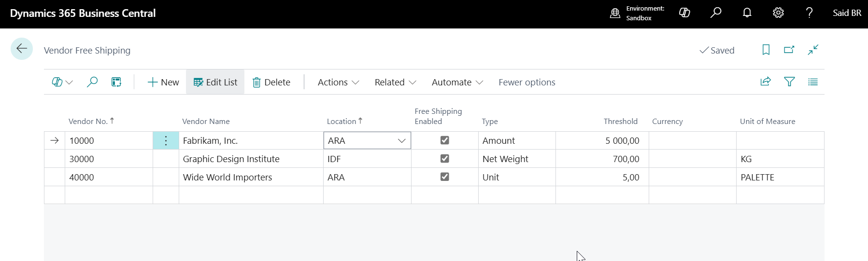The image size is (868, 261).
Task: Click ARA location for Wide World Importers
Action: pos(367,177)
